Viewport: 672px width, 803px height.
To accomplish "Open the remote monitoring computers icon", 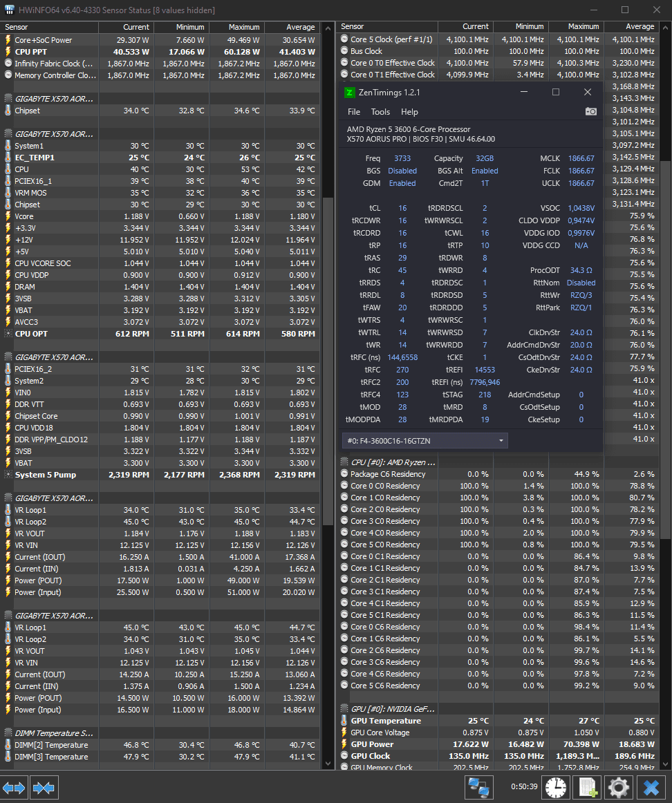I will tap(478, 788).
